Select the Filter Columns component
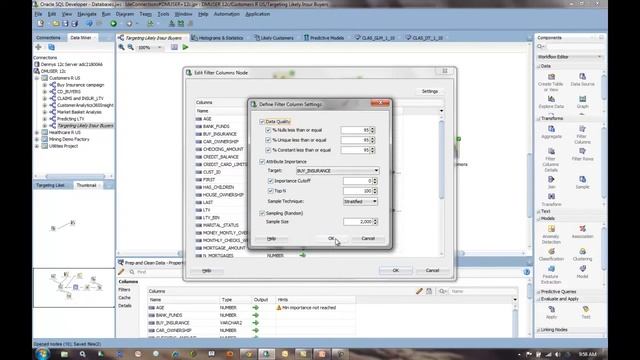This screenshot has height=360, width=640. click(582, 135)
